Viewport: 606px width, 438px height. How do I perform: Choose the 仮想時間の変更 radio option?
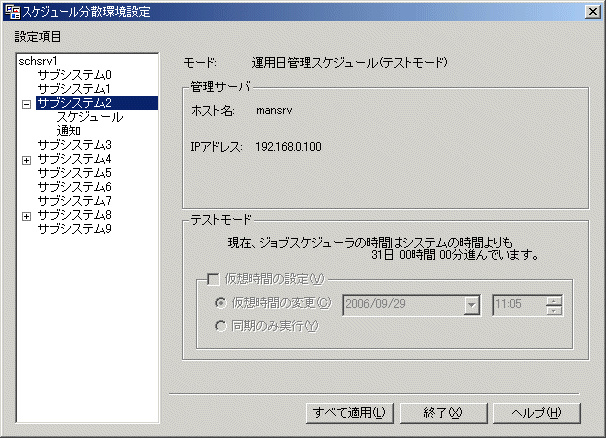click(220, 303)
